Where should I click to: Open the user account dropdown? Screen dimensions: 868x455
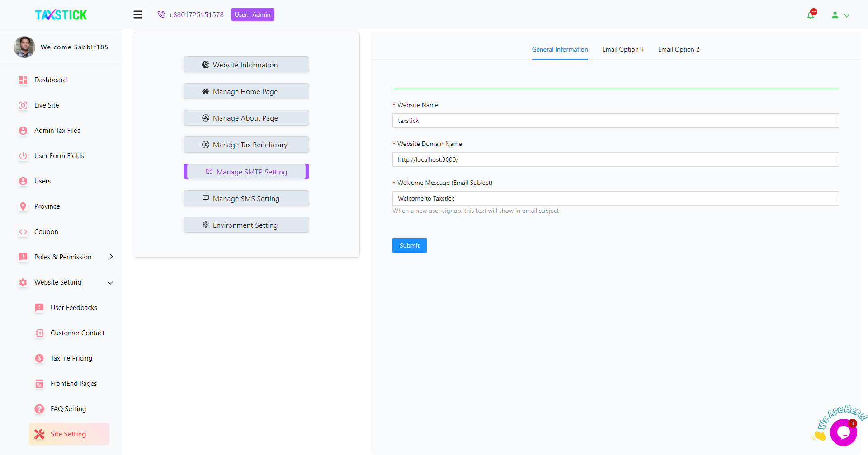[x=840, y=15]
